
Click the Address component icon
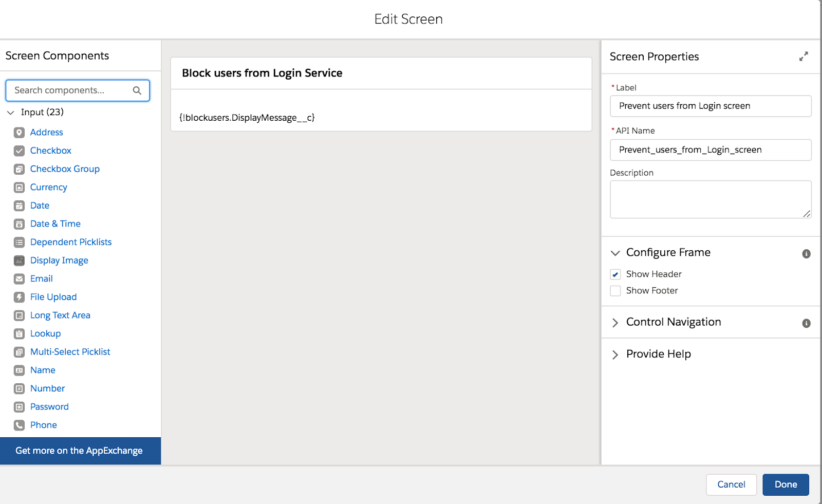click(19, 133)
